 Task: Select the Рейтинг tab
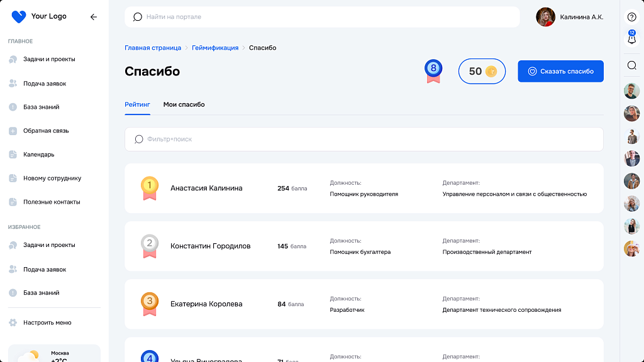[137, 104]
